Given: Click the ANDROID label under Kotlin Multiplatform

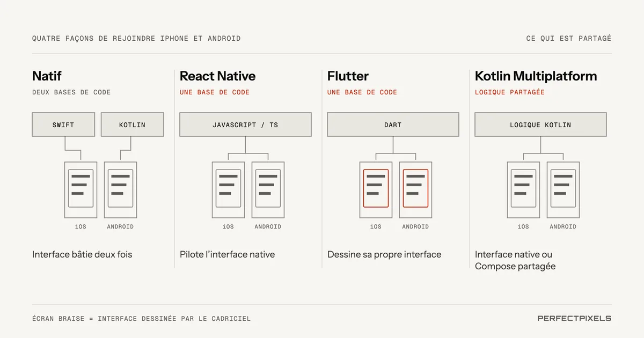Looking at the screenshot, I should (563, 226).
